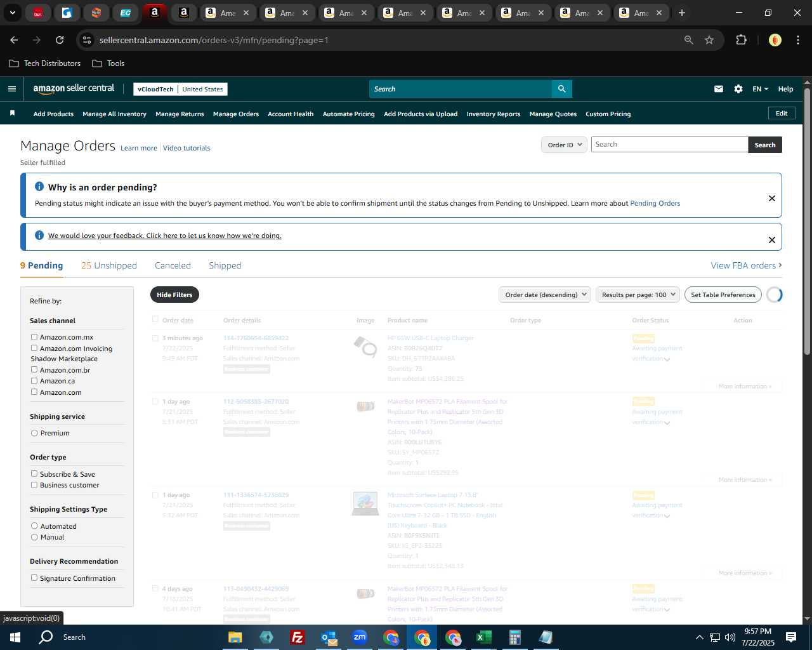Open Chrome extensions puzzle icon
Viewport: 812px width, 650px height.
coord(741,40)
